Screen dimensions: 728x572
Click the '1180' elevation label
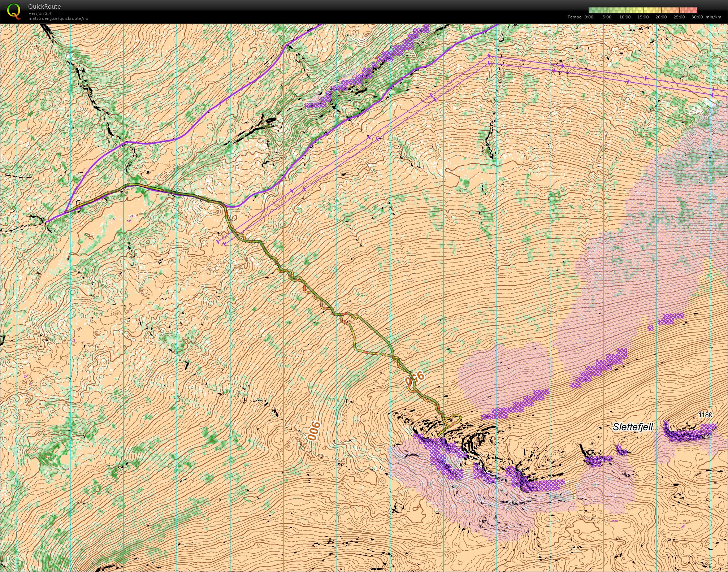(x=705, y=415)
